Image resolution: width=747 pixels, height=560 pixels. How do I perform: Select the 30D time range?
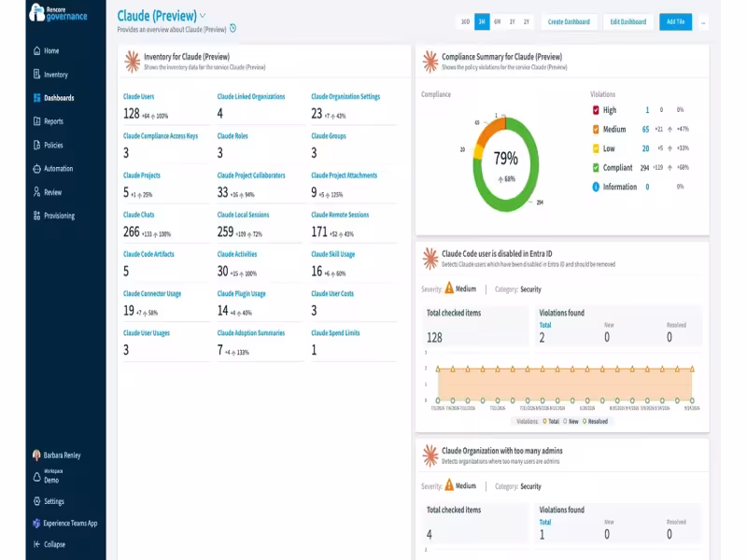tap(465, 21)
